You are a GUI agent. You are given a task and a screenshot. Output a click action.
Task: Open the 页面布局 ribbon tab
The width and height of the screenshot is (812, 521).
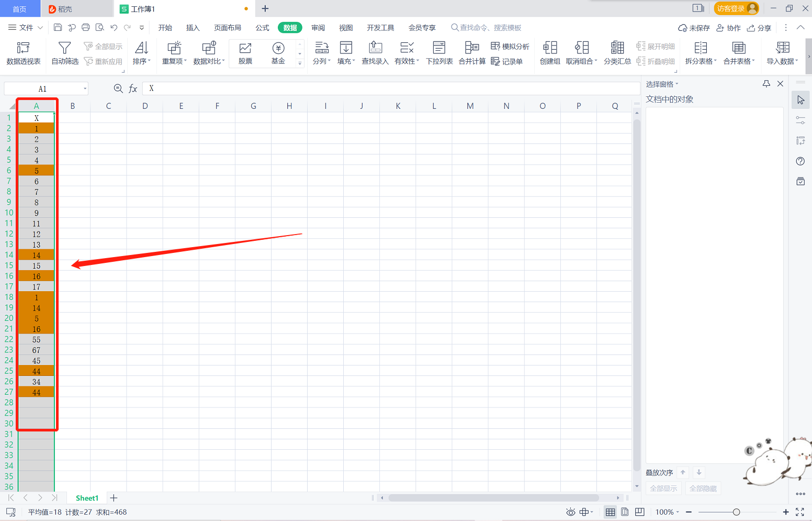click(x=228, y=28)
